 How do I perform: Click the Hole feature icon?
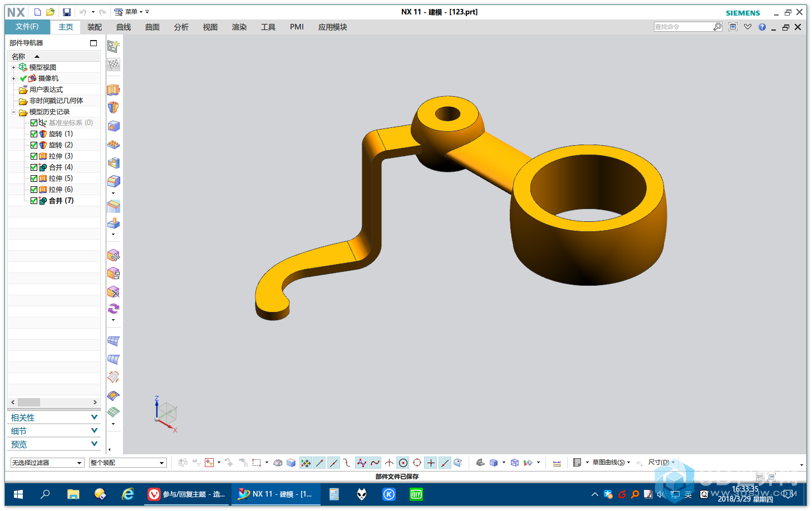(114, 126)
